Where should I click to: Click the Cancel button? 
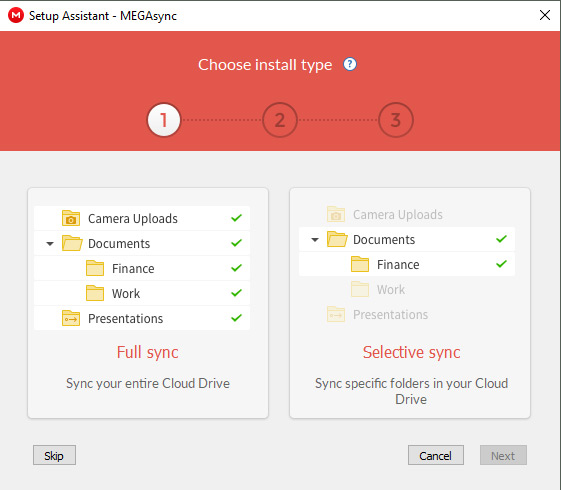(436, 455)
